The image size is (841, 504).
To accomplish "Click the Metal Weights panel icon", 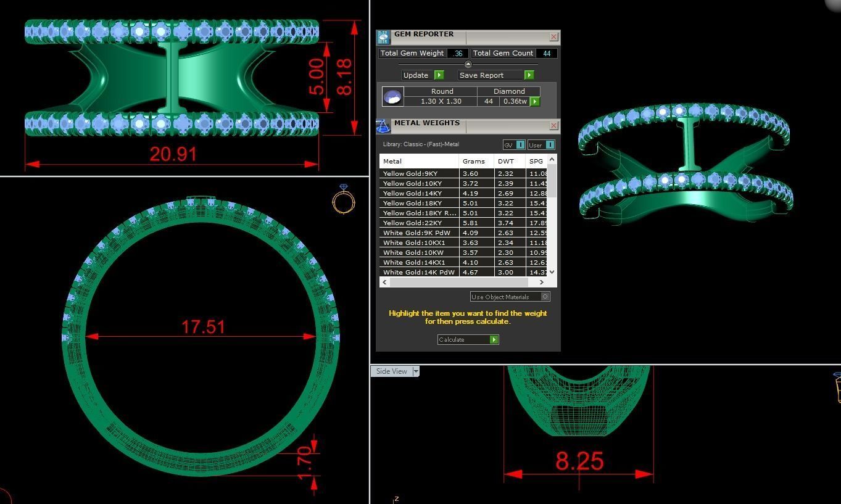I will [x=383, y=126].
